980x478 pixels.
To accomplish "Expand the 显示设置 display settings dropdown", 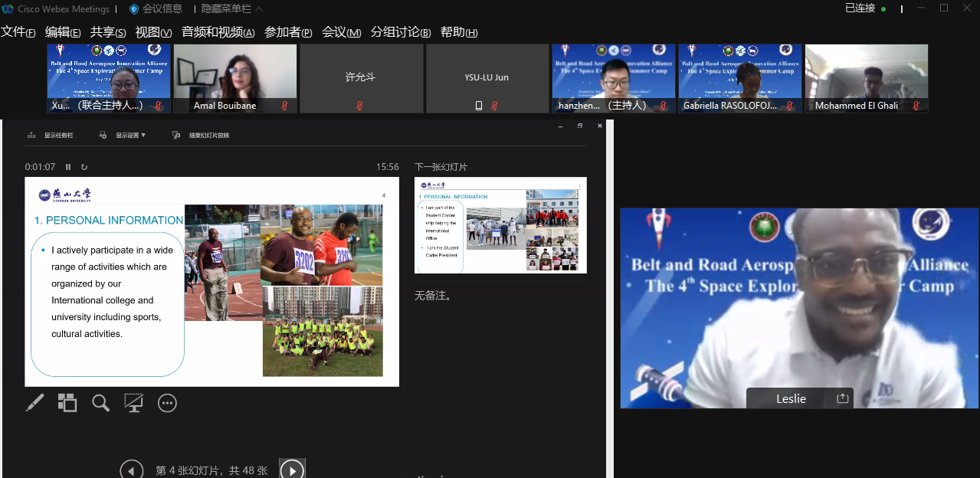I will [123, 136].
